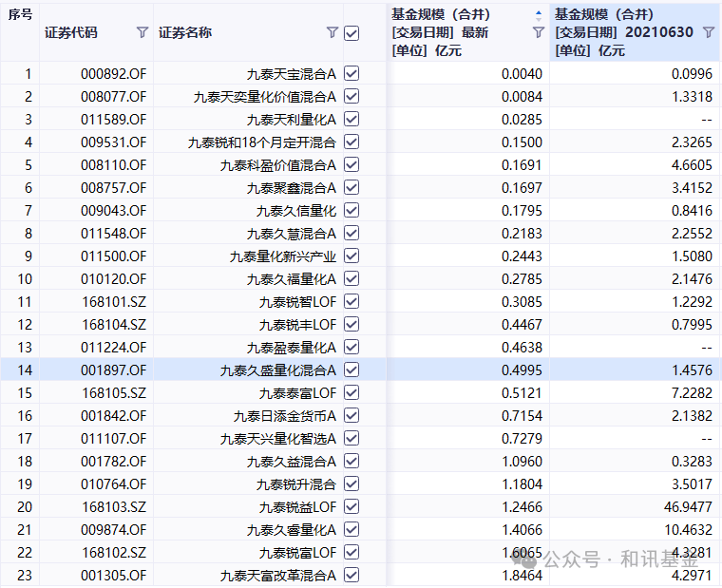
Task: Select latest size value 0.4995
Action: [522, 370]
